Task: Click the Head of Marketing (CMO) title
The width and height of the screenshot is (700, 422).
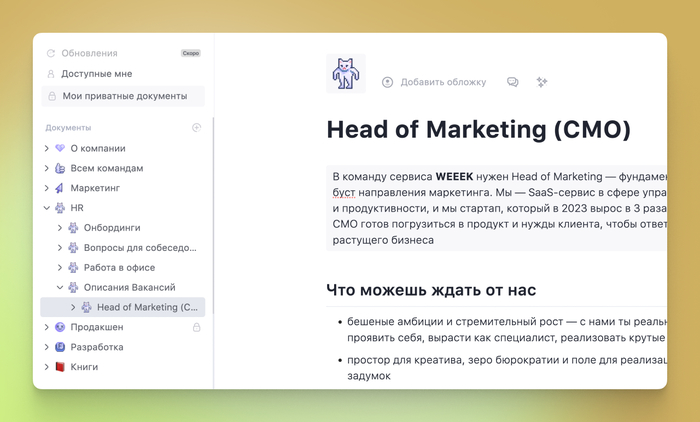Action: 478,130
